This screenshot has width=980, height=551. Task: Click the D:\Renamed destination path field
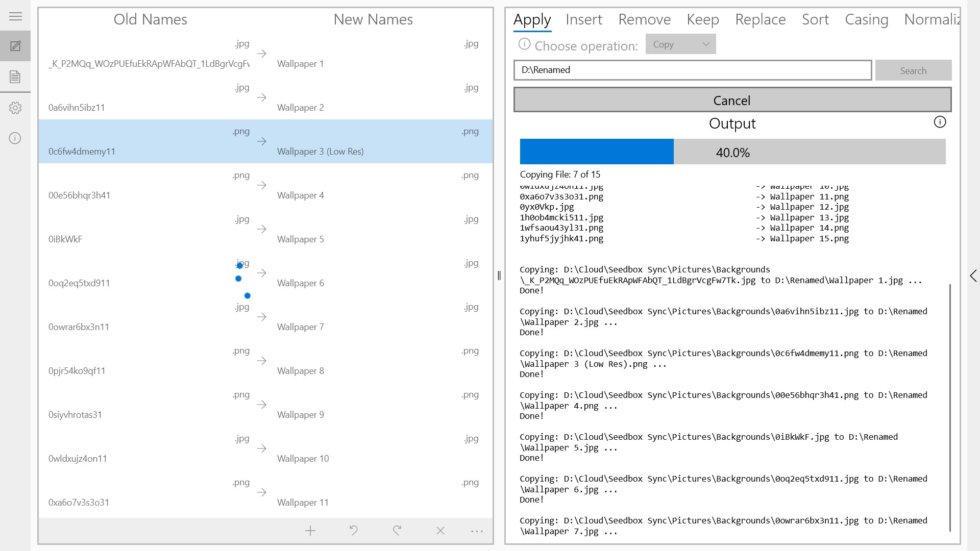coord(692,70)
